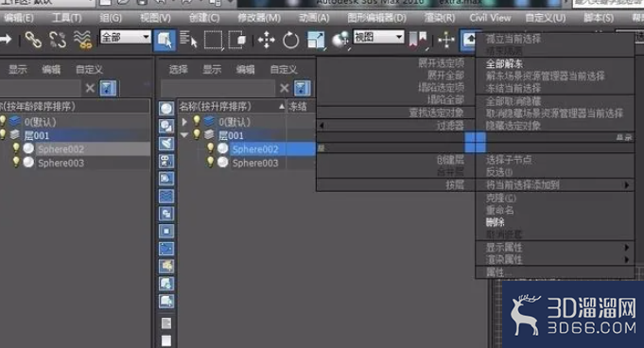Open the 将当前选择添加到 submenu
Image resolution: width=644 pixels, height=348 pixels.
click(x=555, y=185)
